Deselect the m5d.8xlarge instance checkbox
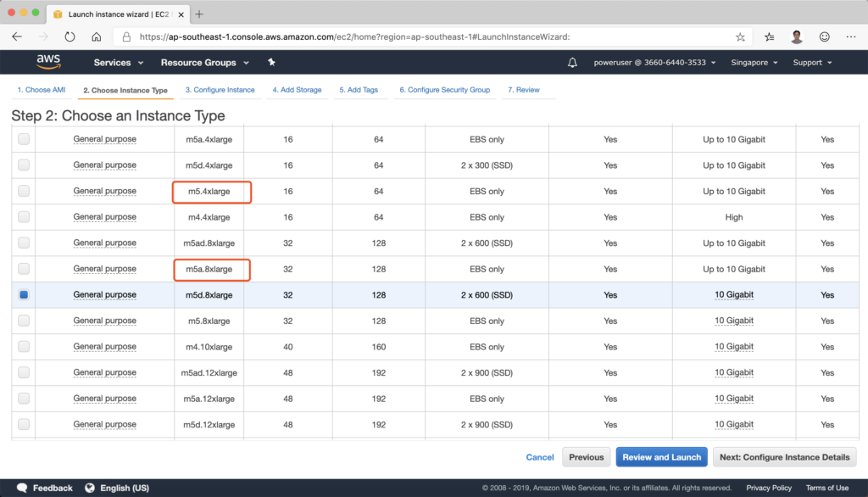The height and width of the screenshot is (497, 868). (24, 295)
